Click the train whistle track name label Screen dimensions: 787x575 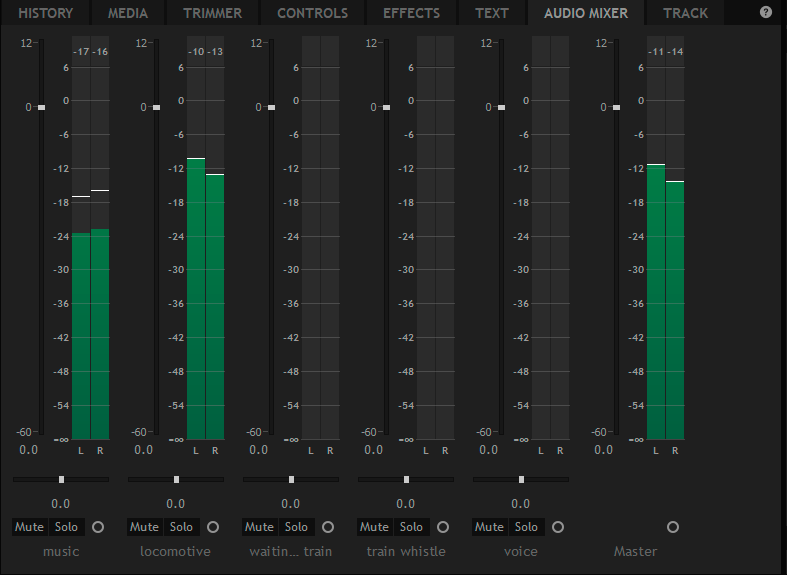[406, 551]
